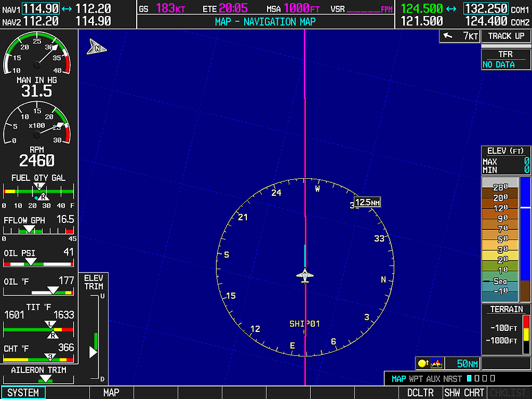Click the MAP - NAVIGATION MAP title
532x399 pixels.
265,22
